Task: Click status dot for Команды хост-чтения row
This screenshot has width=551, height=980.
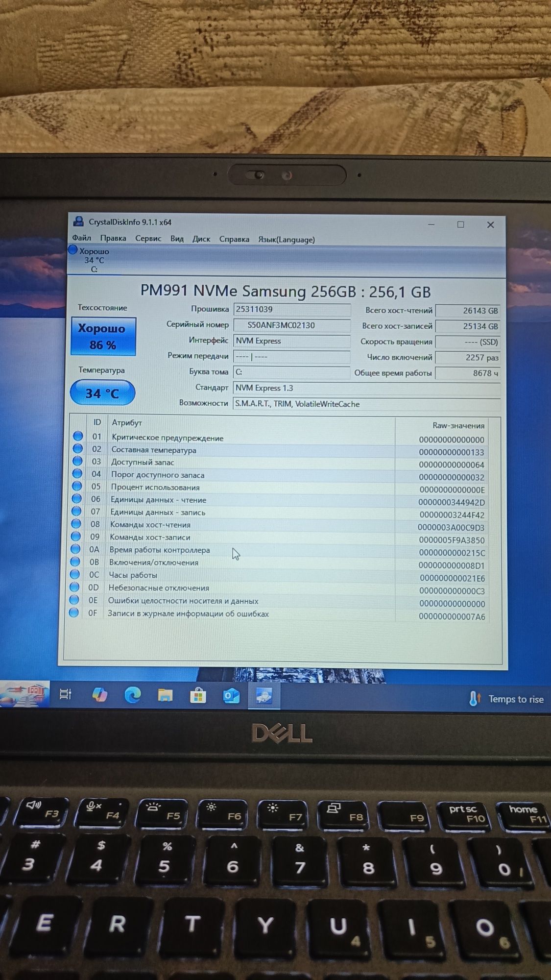Action: tap(76, 523)
